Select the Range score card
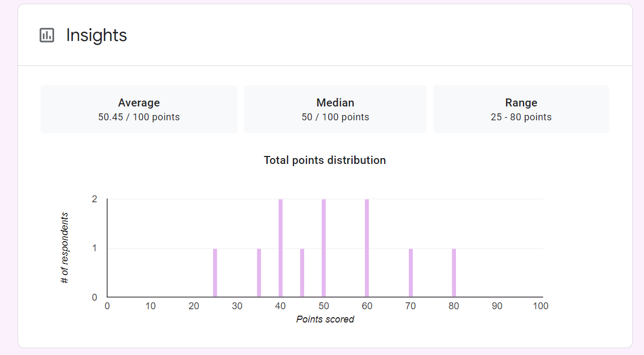The width and height of the screenshot is (644, 355). coord(521,109)
